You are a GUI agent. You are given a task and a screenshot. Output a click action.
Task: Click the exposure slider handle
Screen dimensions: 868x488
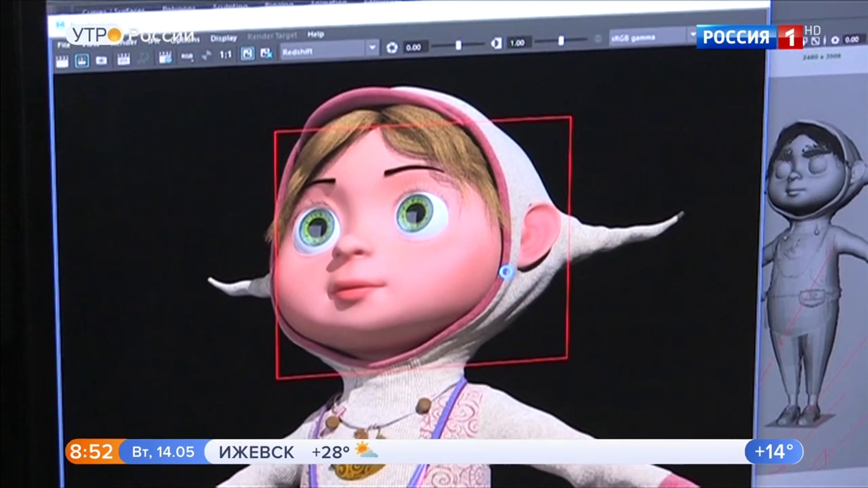(459, 45)
